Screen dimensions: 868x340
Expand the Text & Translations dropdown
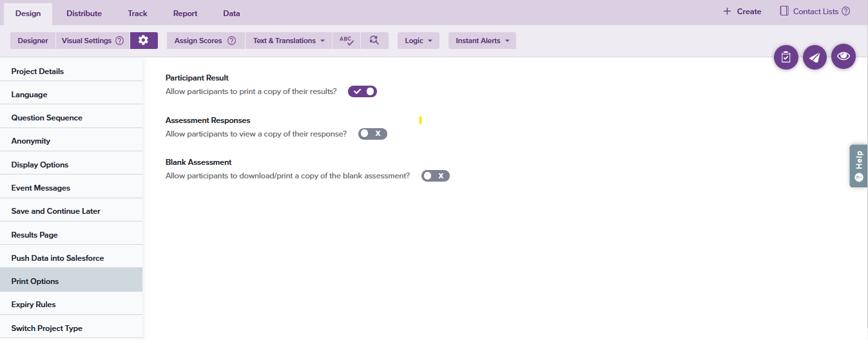[288, 41]
